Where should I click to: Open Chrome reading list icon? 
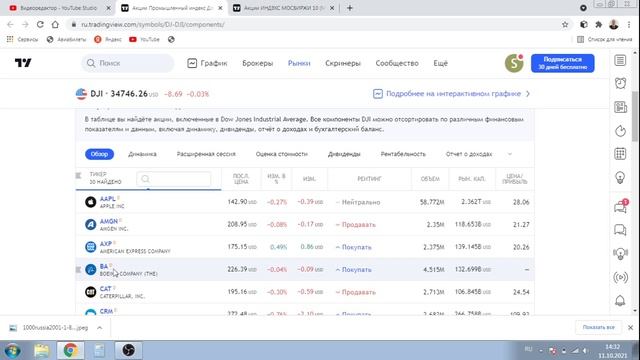point(580,40)
